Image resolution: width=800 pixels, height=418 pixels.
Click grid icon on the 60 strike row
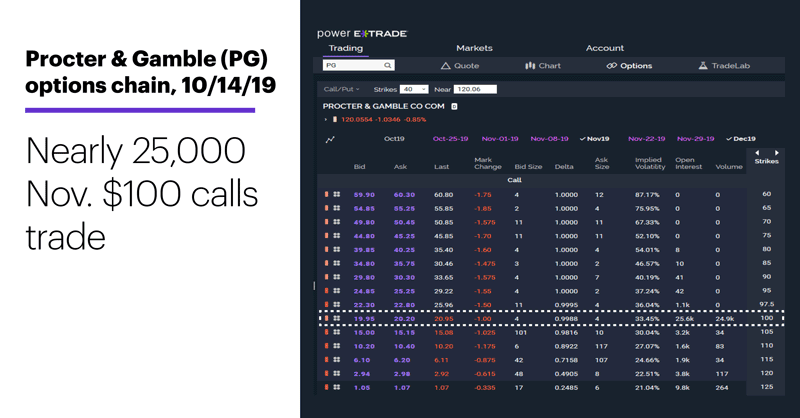pos(337,194)
